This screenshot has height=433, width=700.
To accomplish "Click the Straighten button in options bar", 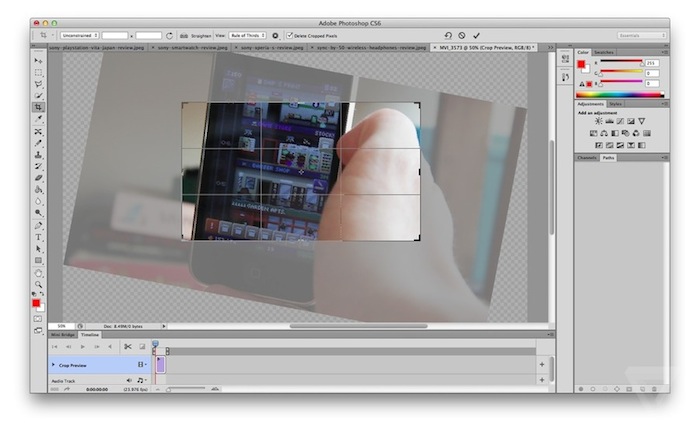I will (201, 35).
